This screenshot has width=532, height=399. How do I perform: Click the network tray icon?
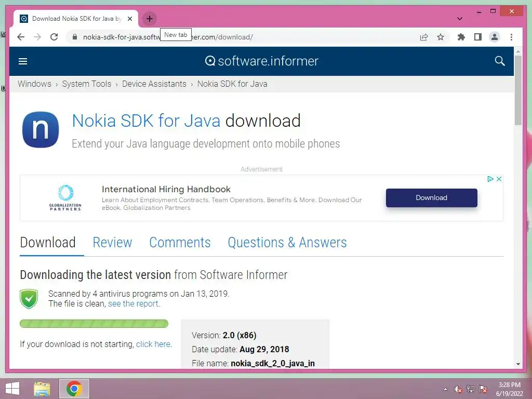coord(471,389)
